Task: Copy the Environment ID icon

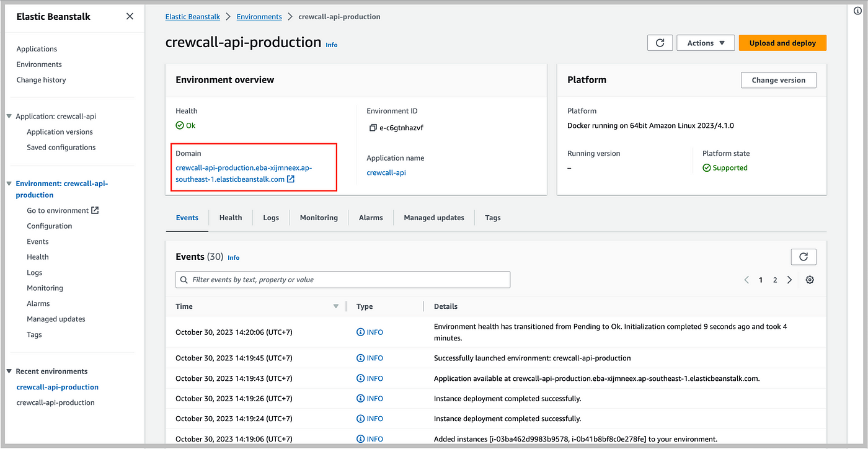Action: tap(373, 128)
